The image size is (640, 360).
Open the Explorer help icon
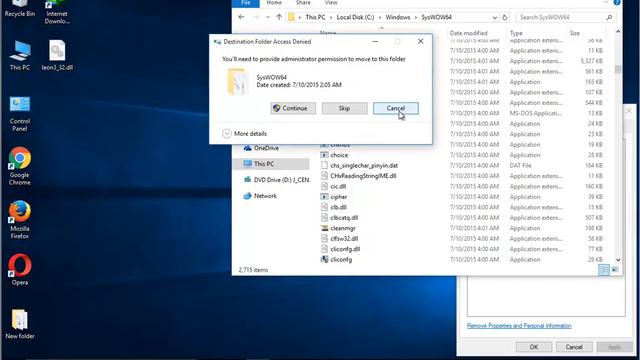click(617, 2)
